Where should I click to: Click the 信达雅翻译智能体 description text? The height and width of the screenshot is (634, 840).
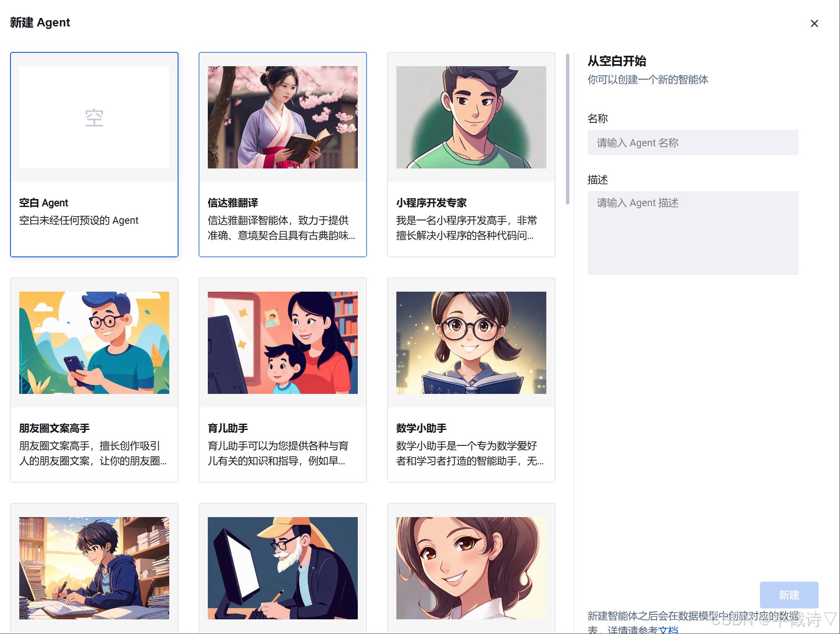(282, 228)
